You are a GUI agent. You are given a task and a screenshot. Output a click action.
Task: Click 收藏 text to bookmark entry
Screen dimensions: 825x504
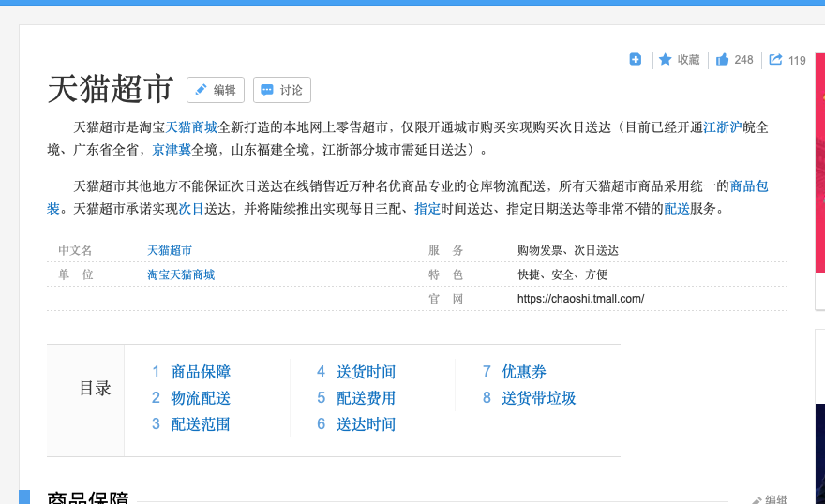tap(689, 60)
